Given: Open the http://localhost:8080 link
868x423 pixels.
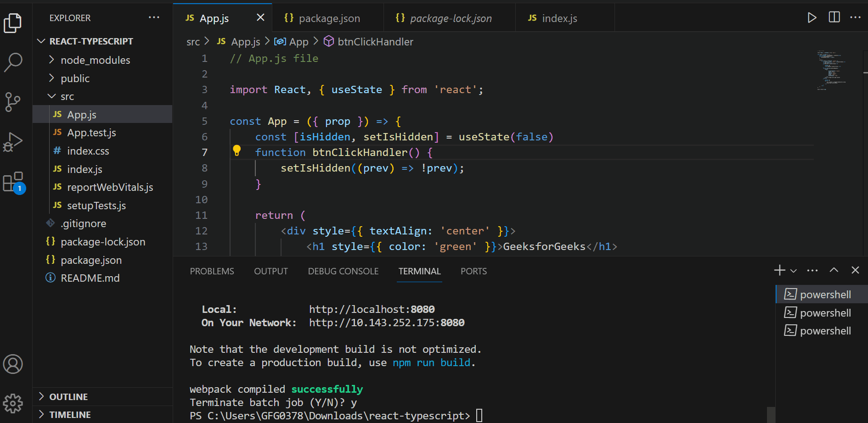Looking at the screenshot, I should coord(372,309).
